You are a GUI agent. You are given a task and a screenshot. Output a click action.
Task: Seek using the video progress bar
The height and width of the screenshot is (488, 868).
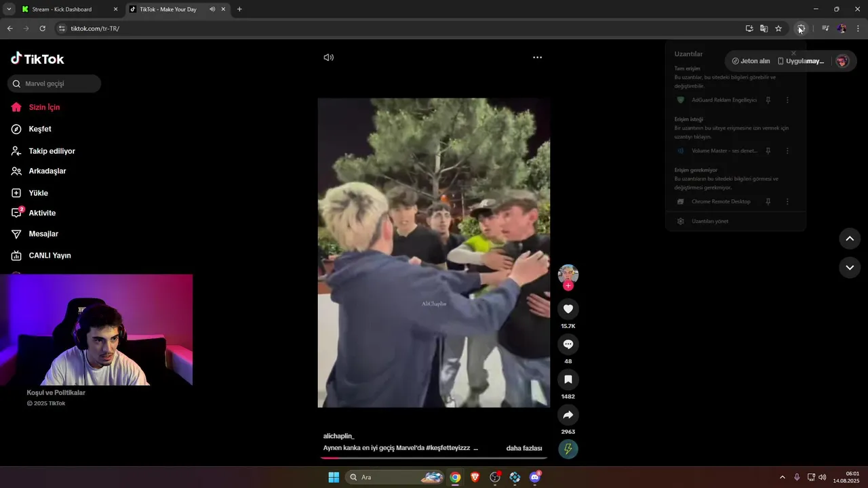click(x=434, y=458)
